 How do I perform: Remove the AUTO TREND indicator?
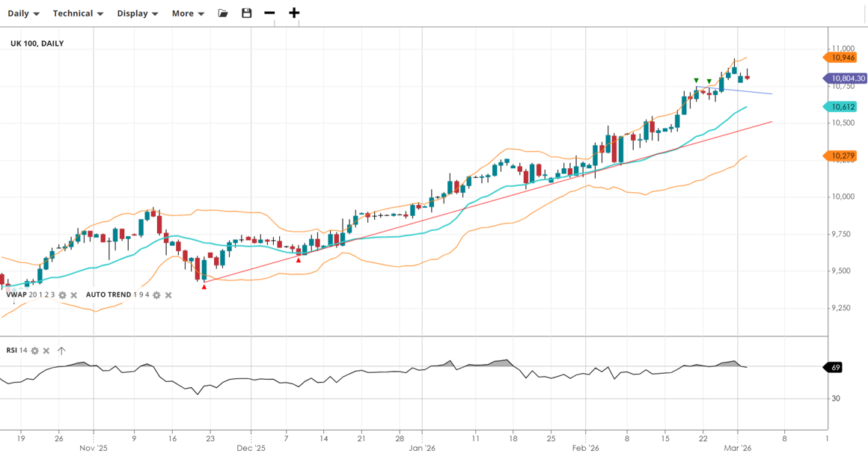(168, 295)
